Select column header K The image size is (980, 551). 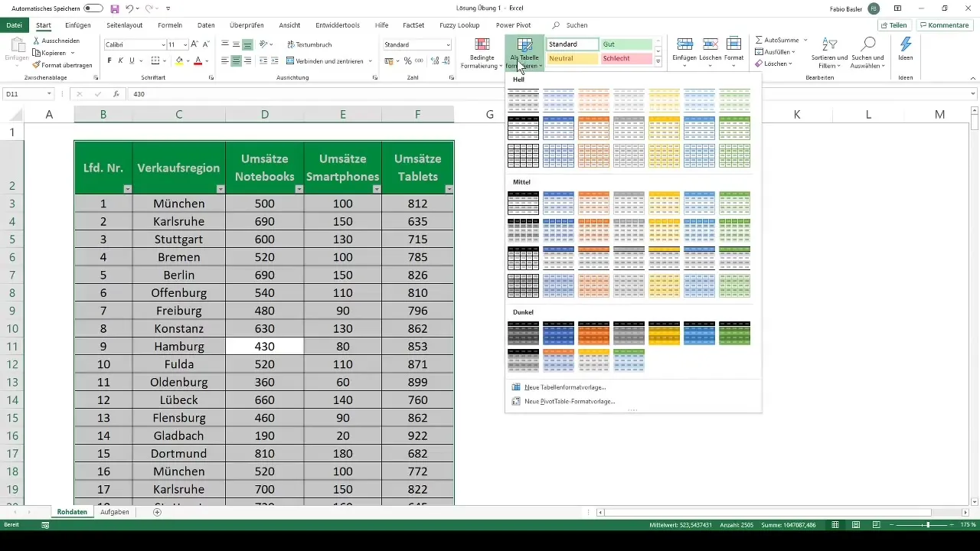[x=796, y=114]
